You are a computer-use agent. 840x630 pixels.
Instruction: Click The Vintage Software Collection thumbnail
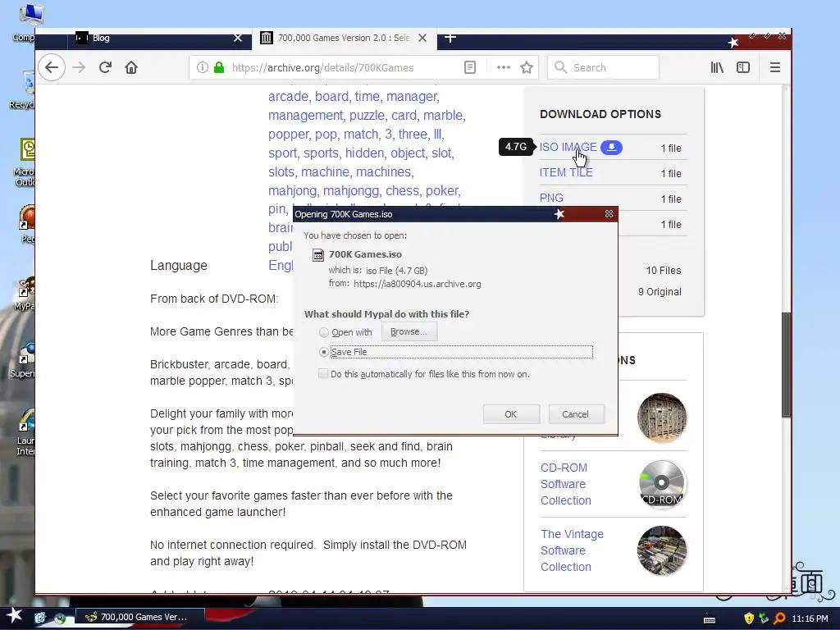[x=662, y=550]
